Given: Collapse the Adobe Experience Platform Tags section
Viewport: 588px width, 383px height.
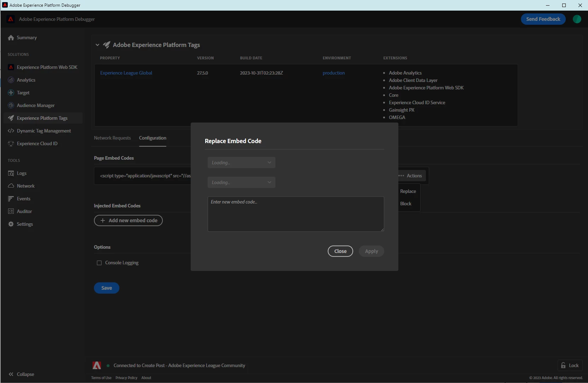Looking at the screenshot, I should 97,45.
